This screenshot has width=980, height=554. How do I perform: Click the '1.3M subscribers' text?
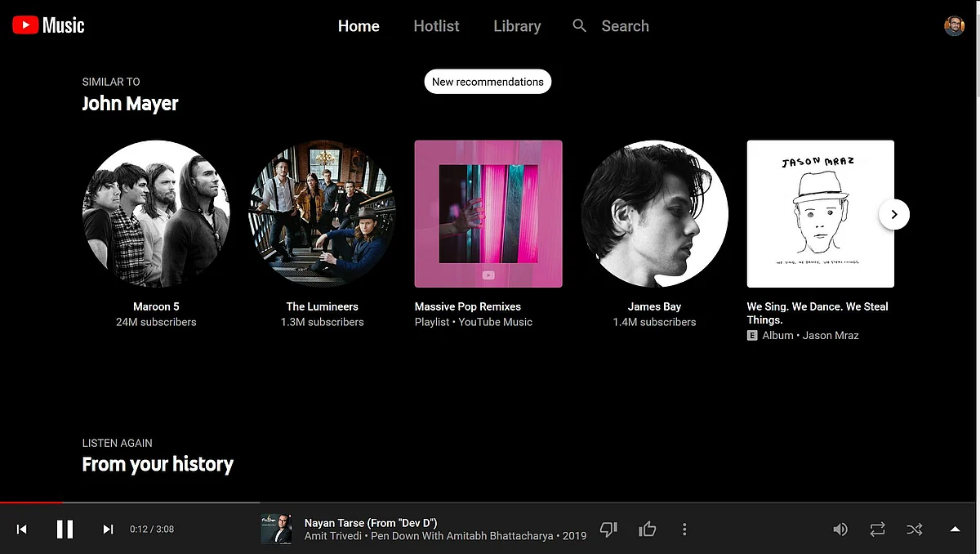(x=323, y=322)
